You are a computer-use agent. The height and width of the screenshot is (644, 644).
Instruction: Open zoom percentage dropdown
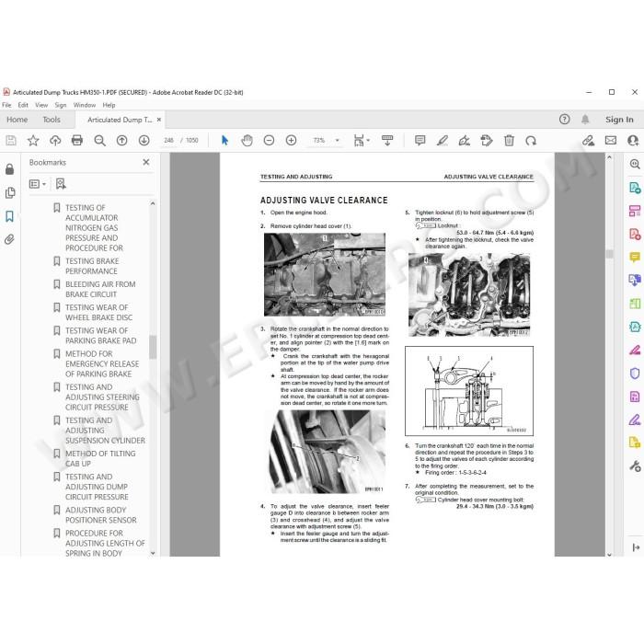click(338, 141)
